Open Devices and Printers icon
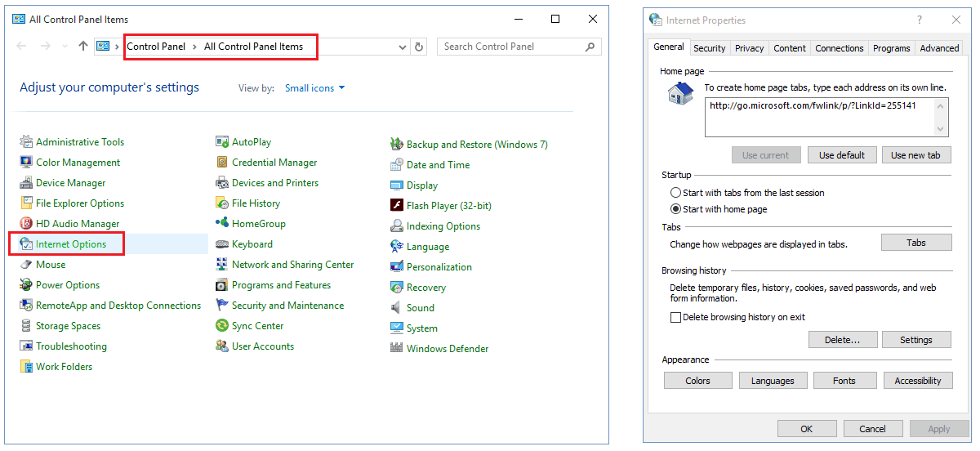Image resolution: width=980 pixels, height=451 pixels. (222, 183)
